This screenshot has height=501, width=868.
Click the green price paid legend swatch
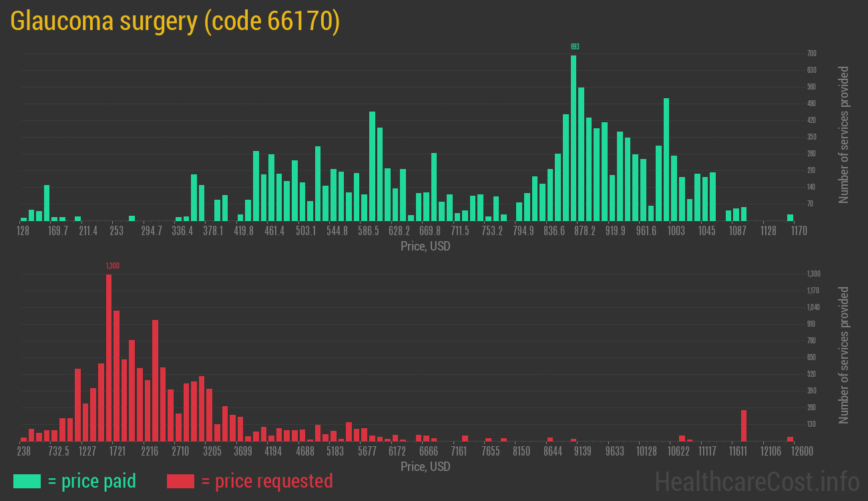[x=27, y=481]
